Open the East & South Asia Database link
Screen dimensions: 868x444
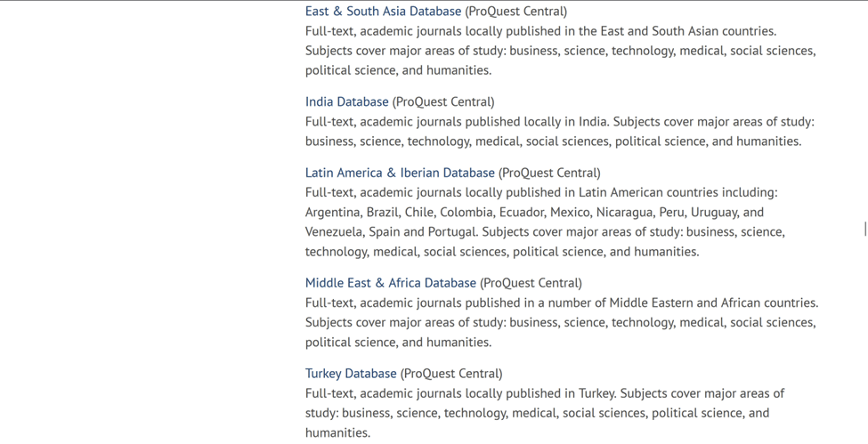tap(383, 12)
